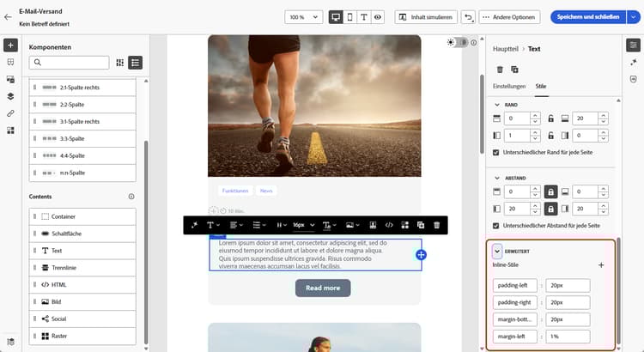Toggle lock for Abstand left and right
The height and width of the screenshot is (352, 644).
[x=550, y=209]
